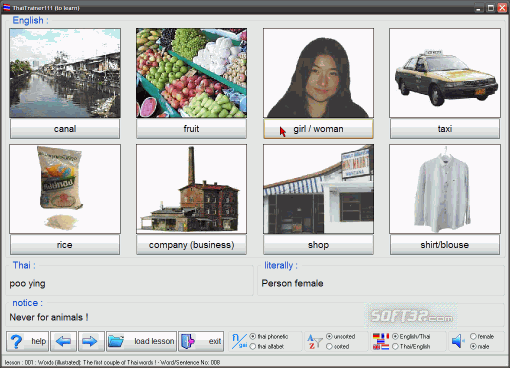Image resolution: width=510 pixels, height=368 pixels.
Task: Click the canal word button
Action: (x=65, y=129)
